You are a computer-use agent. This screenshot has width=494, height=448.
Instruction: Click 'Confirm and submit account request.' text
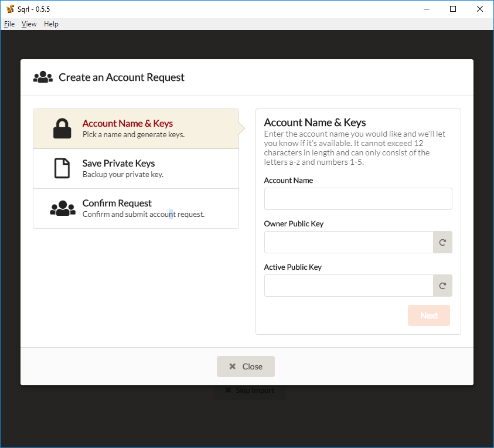click(144, 215)
